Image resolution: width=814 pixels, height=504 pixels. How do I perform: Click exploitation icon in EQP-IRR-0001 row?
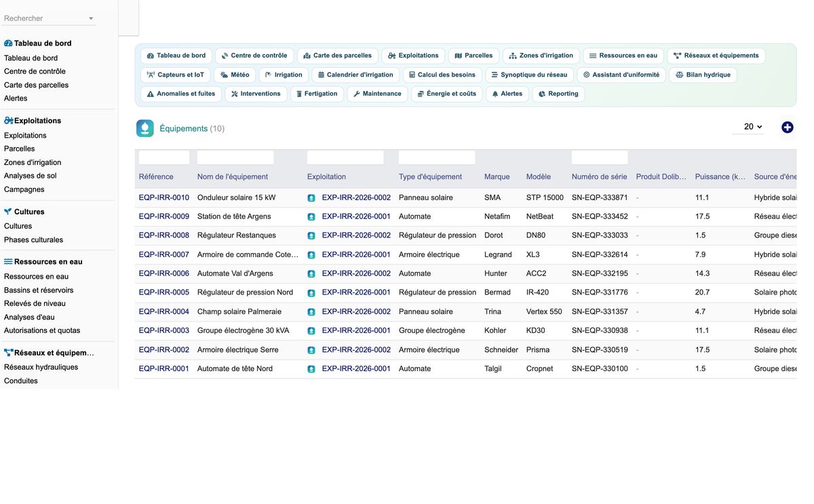coord(311,369)
